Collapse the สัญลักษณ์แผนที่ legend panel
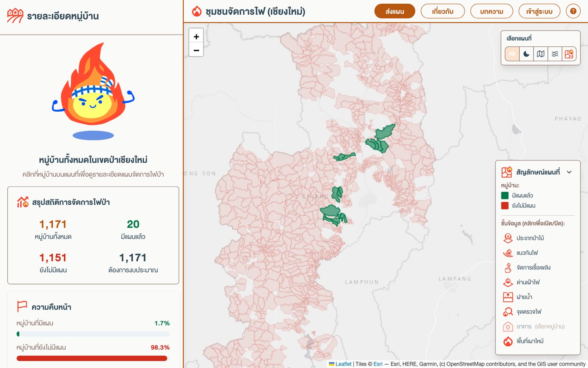This screenshot has height=368, width=588. 569,172
